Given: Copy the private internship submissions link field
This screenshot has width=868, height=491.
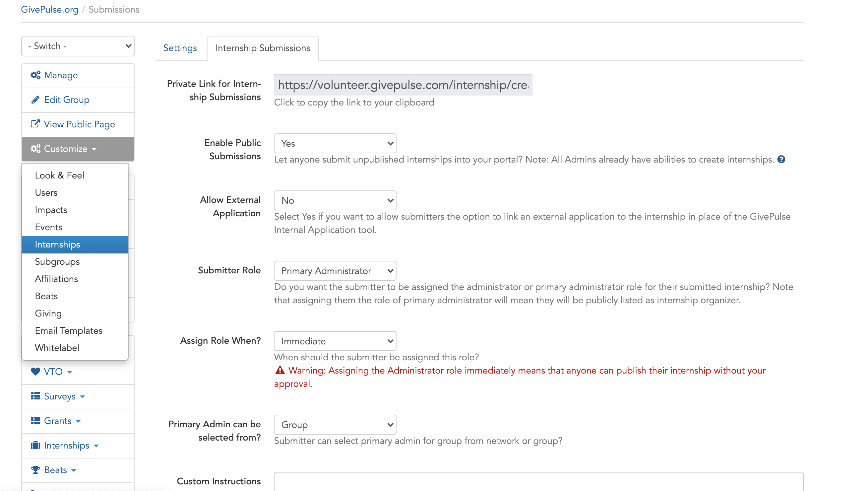Looking at the screenshot, I should tap(403, 85).
